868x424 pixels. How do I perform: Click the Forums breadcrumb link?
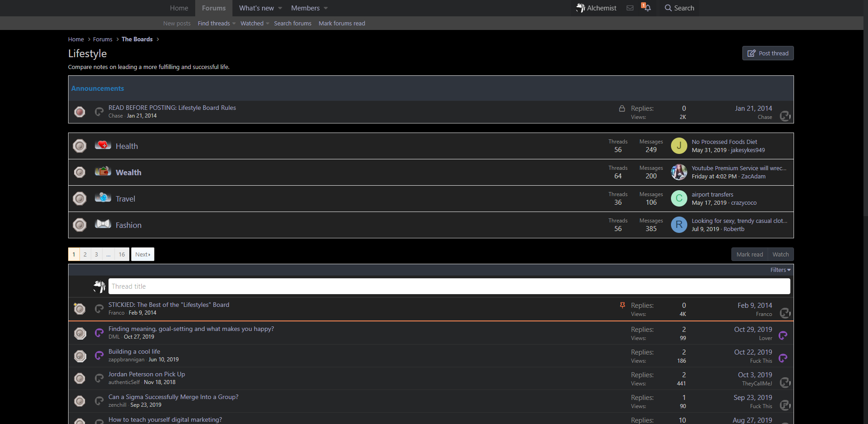pyautogui.click(x=103, y=39)
